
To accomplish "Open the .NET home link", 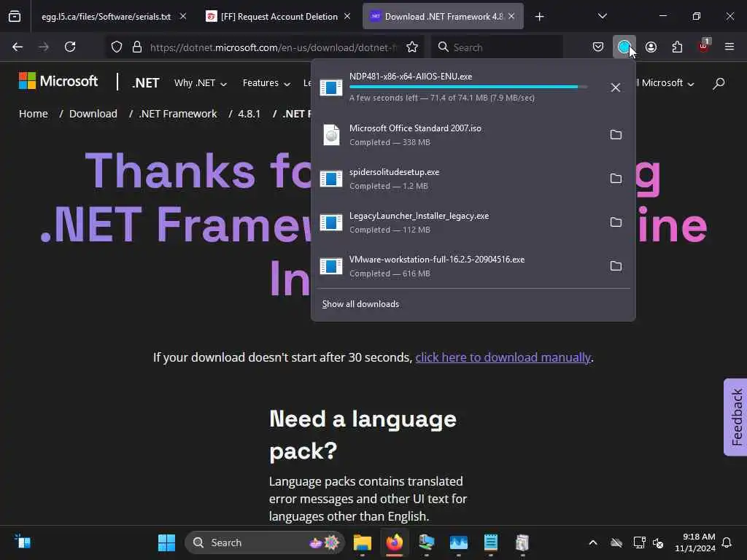I will tap(145, 83).
